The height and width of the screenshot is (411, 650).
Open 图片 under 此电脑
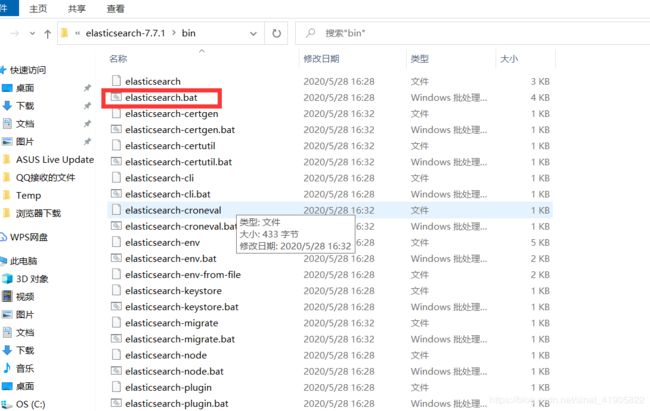tap(25, 314)
